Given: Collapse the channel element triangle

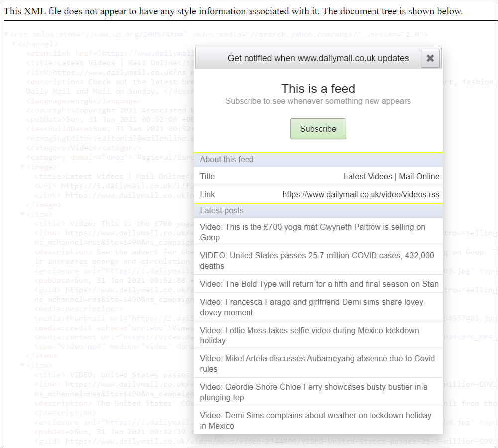Looking at the screenshot, I should [14, 44].
